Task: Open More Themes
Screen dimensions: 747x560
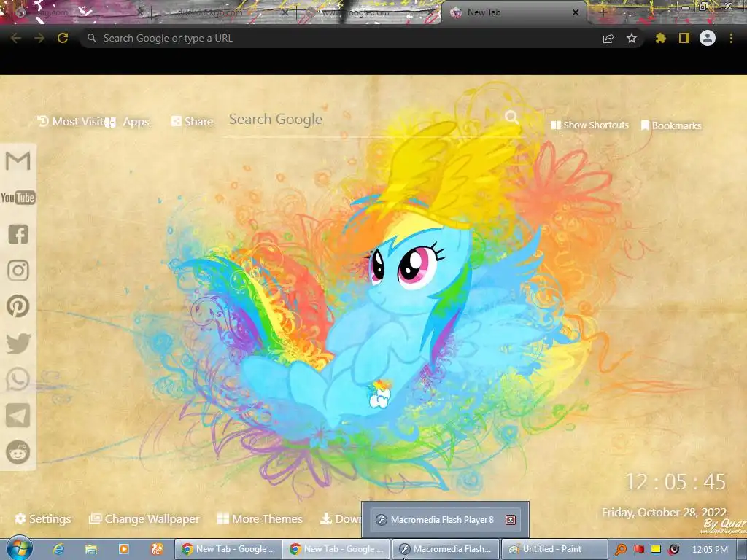Action: [260, 518]
